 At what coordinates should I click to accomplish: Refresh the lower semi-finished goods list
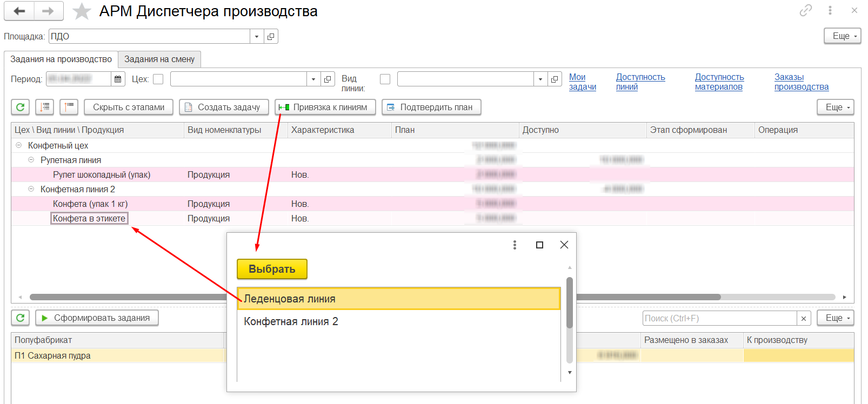[21, 318]
